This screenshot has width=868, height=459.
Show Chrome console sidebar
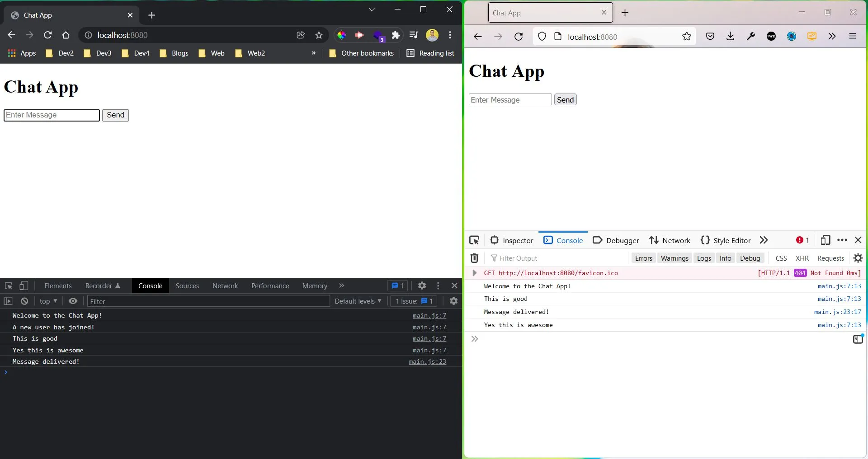coord(8,301)
